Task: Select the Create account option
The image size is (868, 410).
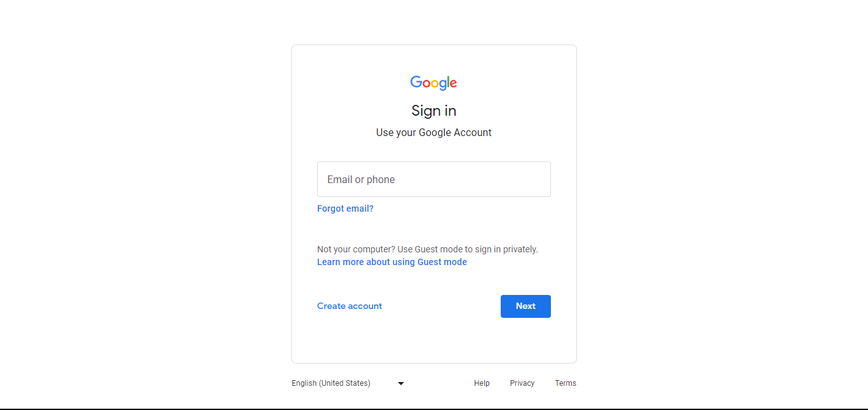Action: point(349,306)
